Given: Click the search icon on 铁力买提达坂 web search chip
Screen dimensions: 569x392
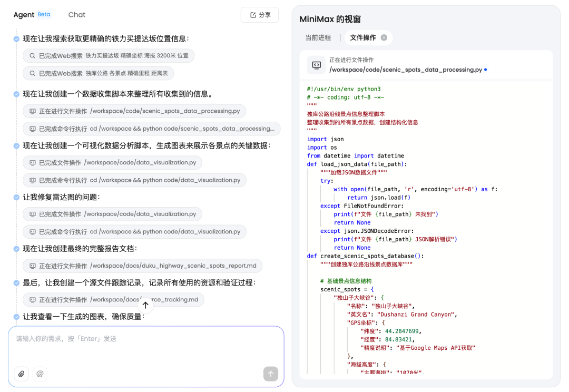Looking at the screenshot, I should 32,55.
